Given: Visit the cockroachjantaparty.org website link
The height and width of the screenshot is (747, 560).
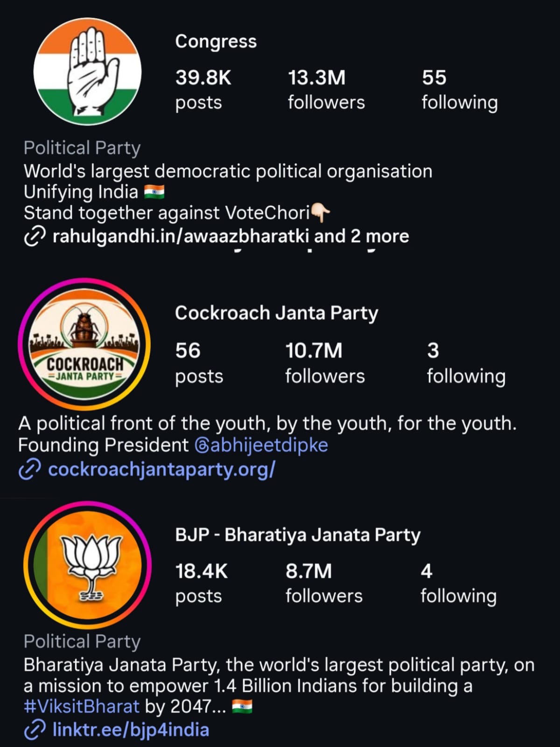Looking at the screenshot, I should click(x=162, y=469).
